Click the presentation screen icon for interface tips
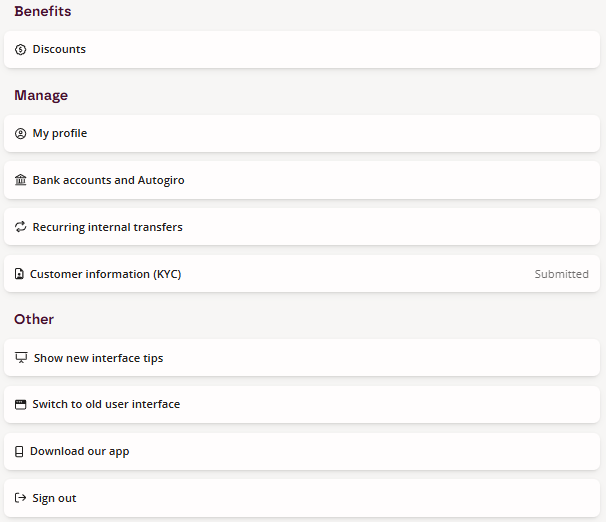This screenshot has width=606, height=522. click(21, 358)
